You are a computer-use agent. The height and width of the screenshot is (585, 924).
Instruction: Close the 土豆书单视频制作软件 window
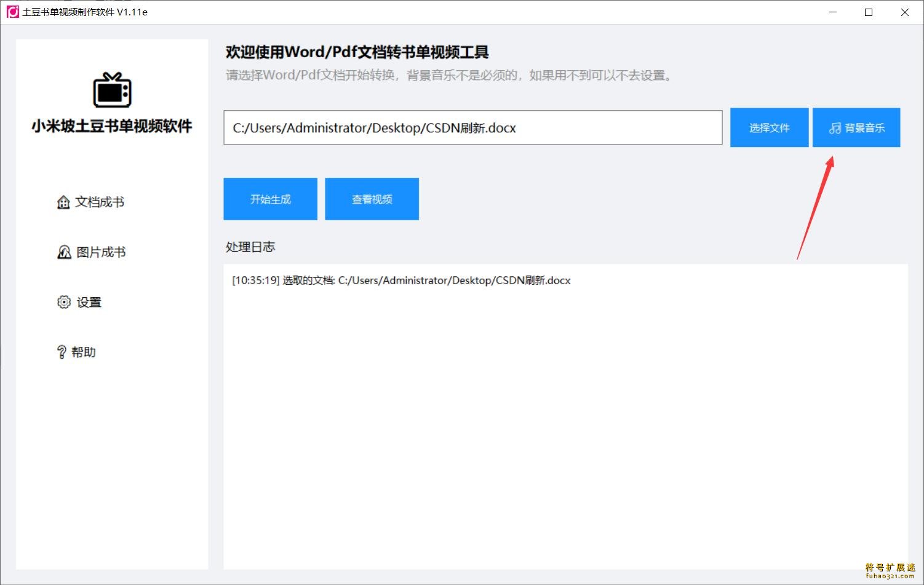[904, 12]
